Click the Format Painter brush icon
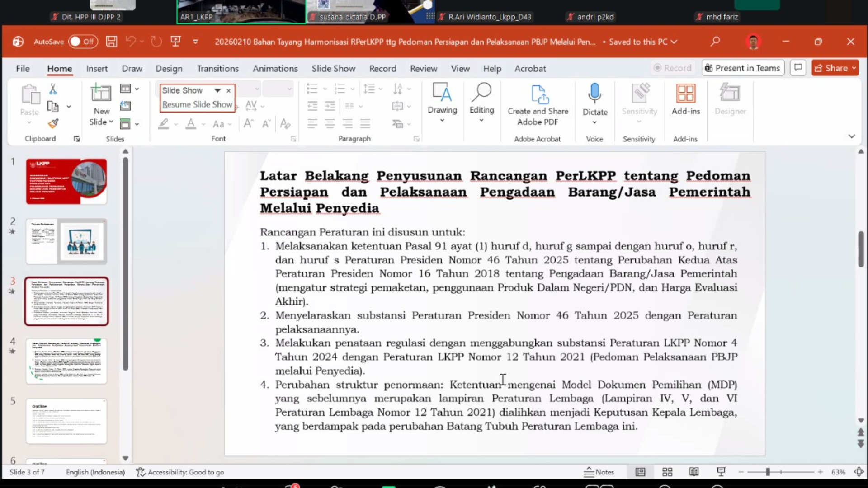Image resolution: width=868 pixels, height=488 pixels. point(53,123)
